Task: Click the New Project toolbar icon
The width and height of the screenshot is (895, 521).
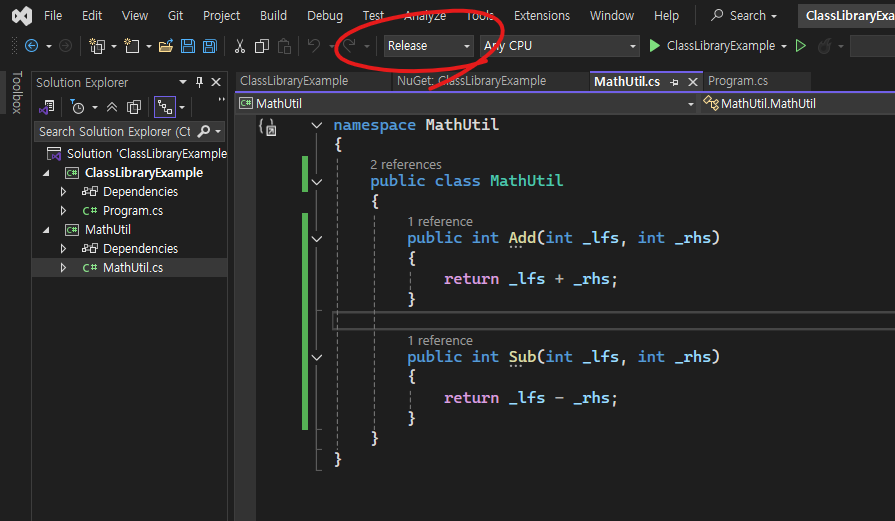Action: click(97, 46)
